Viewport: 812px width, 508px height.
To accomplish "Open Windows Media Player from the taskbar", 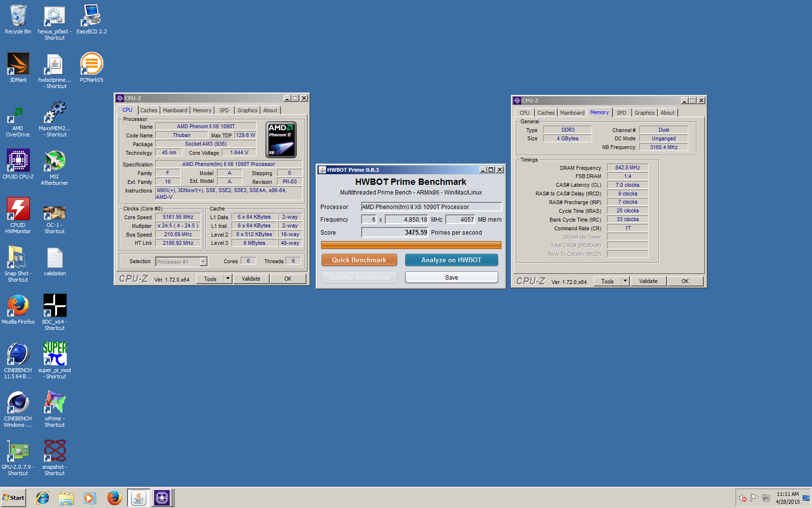I will tap(90, 497).
